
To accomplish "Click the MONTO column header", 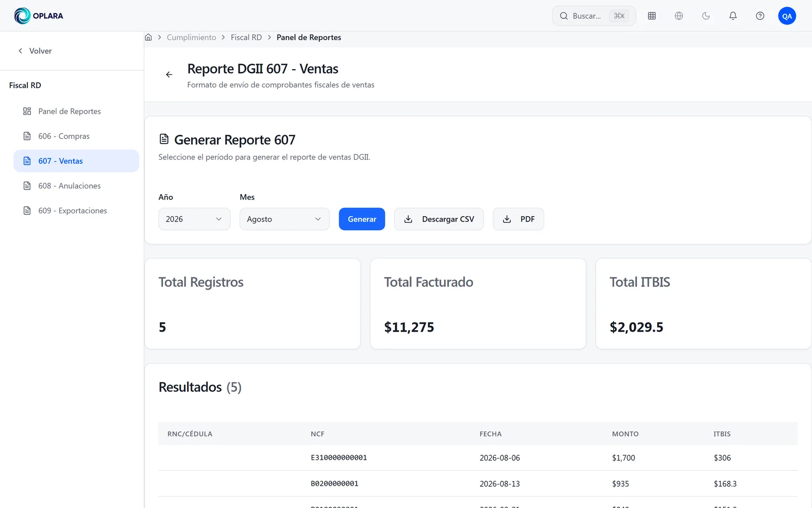I will 625,434.
